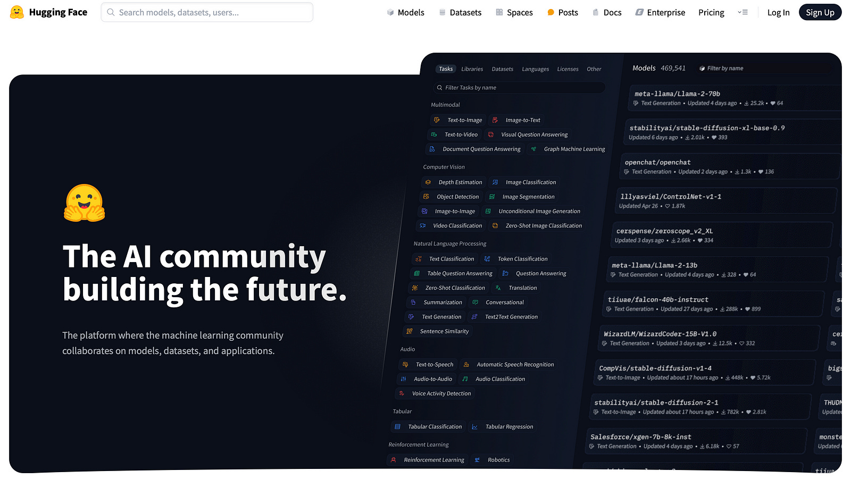Image resolution: width=851 pixels, height=504 pixels.
Task: Open the Models page from the top navigation
Action: tap(405, 12)
